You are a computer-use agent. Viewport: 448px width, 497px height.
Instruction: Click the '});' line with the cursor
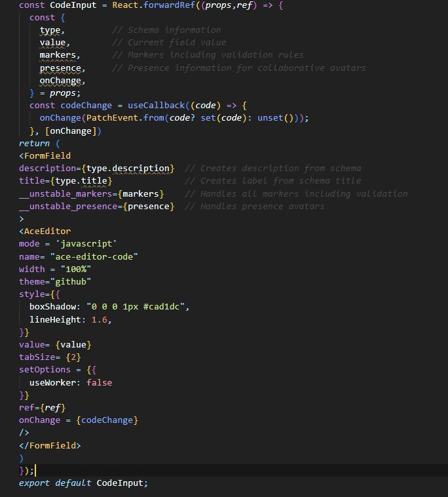tap(27, 471)
